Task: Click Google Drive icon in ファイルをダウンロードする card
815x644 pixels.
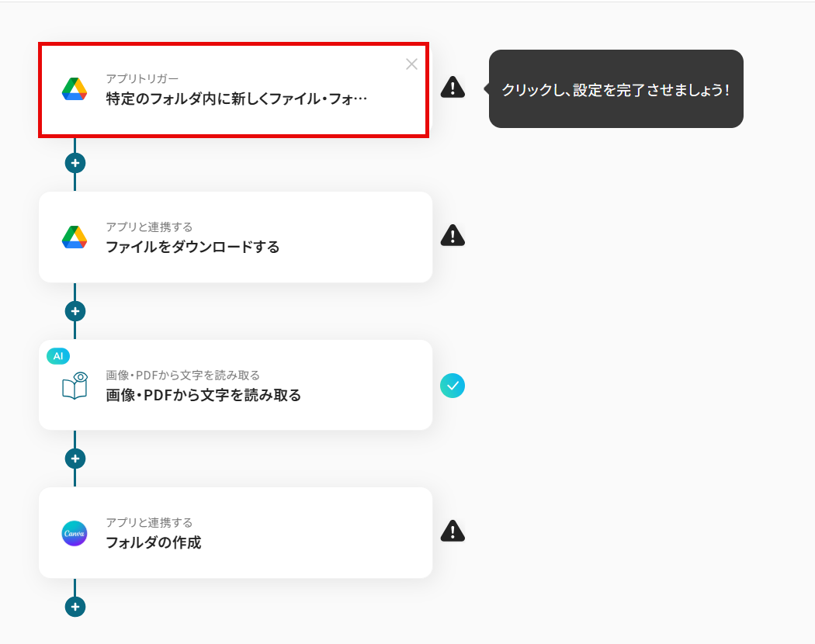Action: pos(75,237)
